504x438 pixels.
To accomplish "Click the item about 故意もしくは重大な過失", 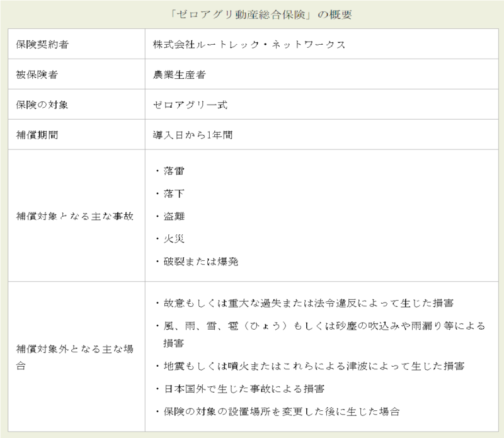I will [305, 303].
